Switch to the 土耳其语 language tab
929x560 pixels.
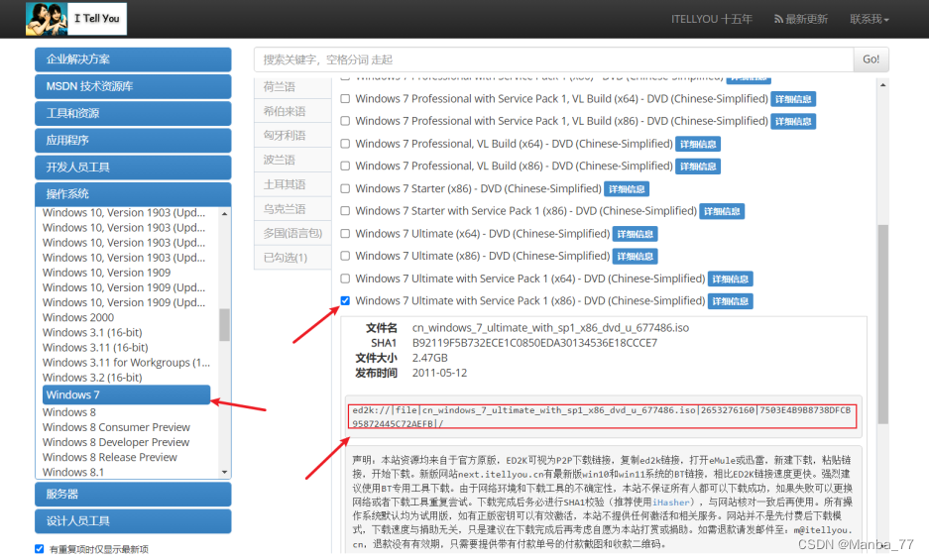(x=292, y=184)
